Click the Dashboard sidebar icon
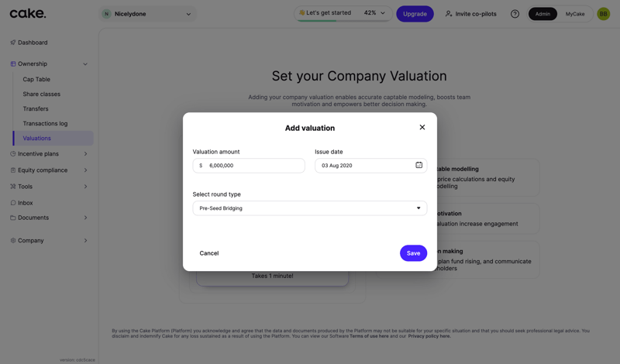The image size is (620, 364). [13, 43]
